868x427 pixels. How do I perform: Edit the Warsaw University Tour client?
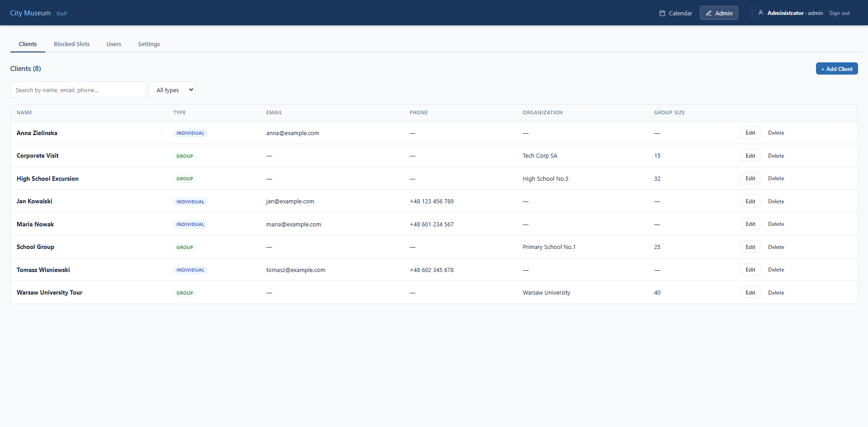[x=750, y=292]
